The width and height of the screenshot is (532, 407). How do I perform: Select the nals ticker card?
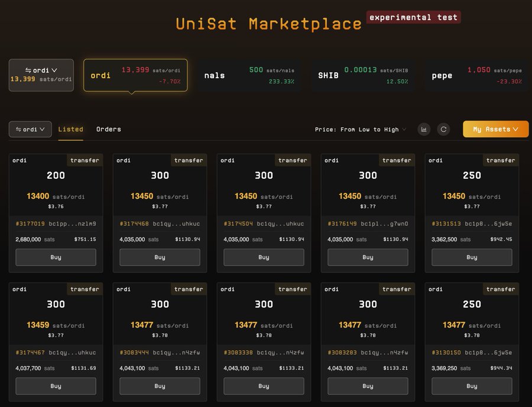pyautogui.click(x=249, y=75)
